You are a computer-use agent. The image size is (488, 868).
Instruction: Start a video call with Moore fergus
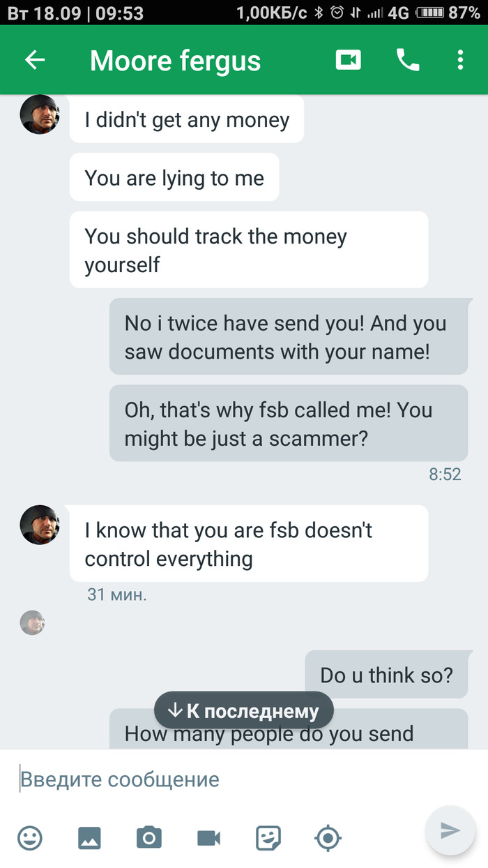[348, 61]
